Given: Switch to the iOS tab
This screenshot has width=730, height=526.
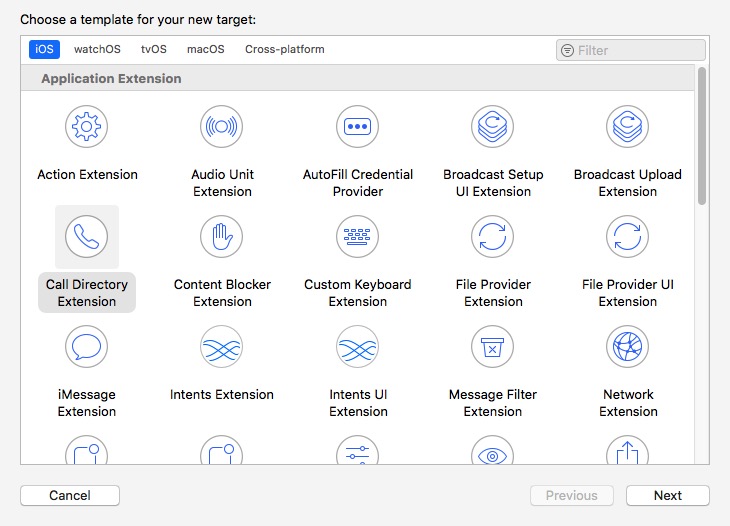Looking at the screenshot, I should tap(44, 49).
